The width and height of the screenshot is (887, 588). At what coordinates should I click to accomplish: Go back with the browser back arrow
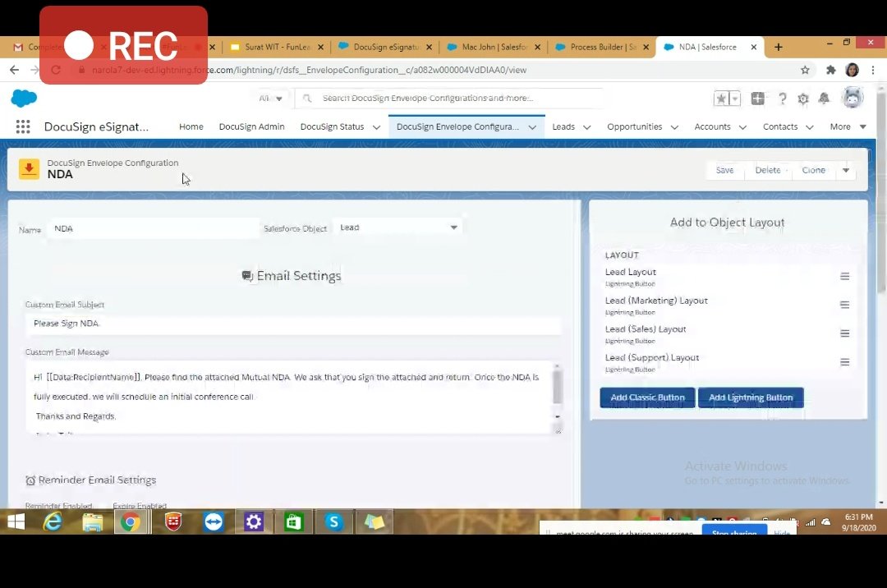[14, 70]
